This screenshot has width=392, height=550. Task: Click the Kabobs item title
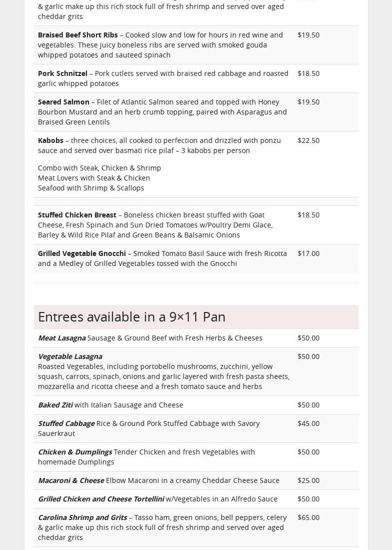pyautogui.click(x=50, y=140)
